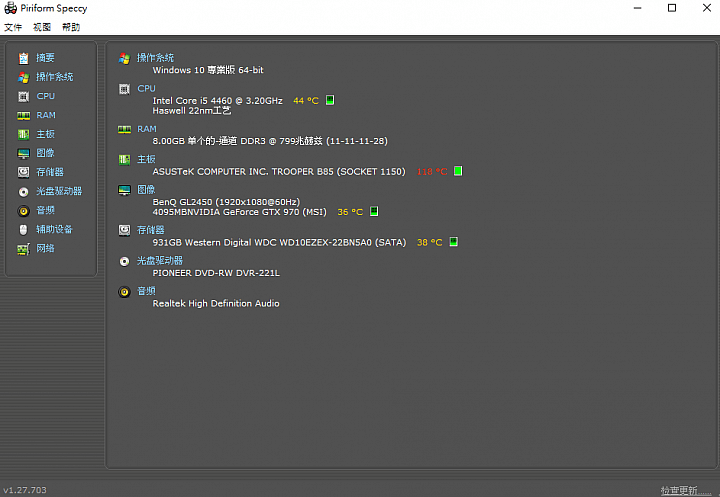Select 操作系统 label in the sidebar
Image resolution: width=720 pixels, height=497 pixels.
tap(55, 77)
